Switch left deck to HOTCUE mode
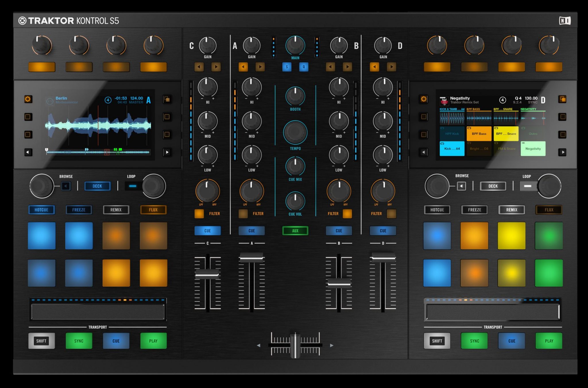The height and width of the screenshot is (388, 588). click(42, 210)
